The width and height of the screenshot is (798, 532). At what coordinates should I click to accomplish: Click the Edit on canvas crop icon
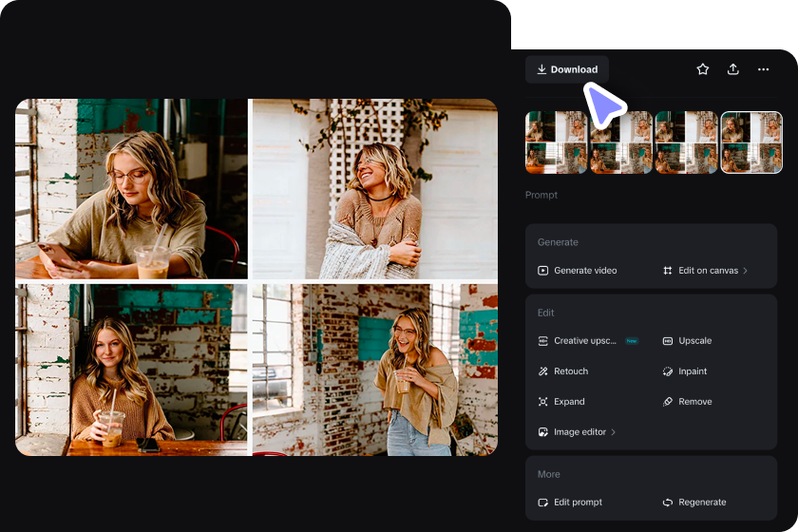pyautogui.click(x=668, y=271)
